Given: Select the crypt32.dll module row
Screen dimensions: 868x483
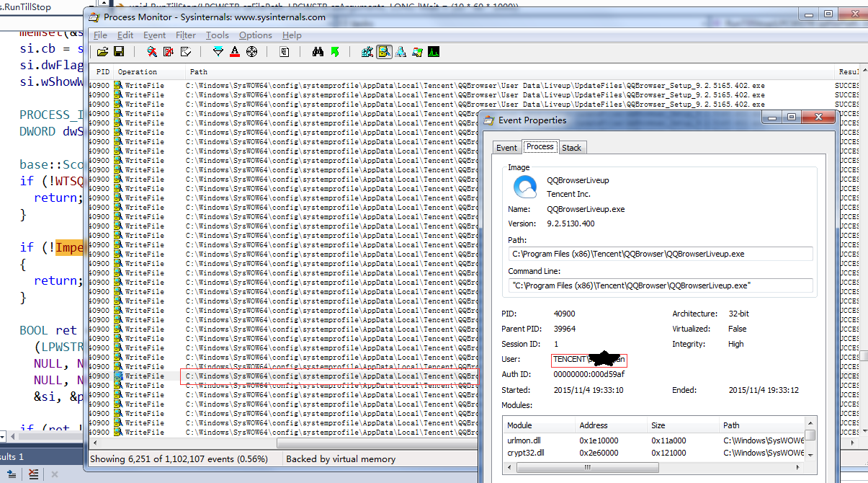Looking at the screenshot, I should click(653, 453).
